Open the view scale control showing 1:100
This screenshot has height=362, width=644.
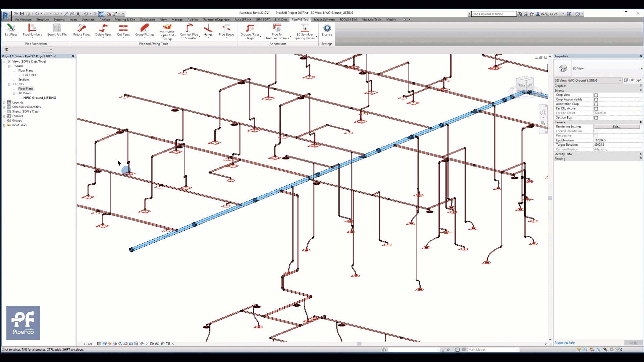pos(87,344)
